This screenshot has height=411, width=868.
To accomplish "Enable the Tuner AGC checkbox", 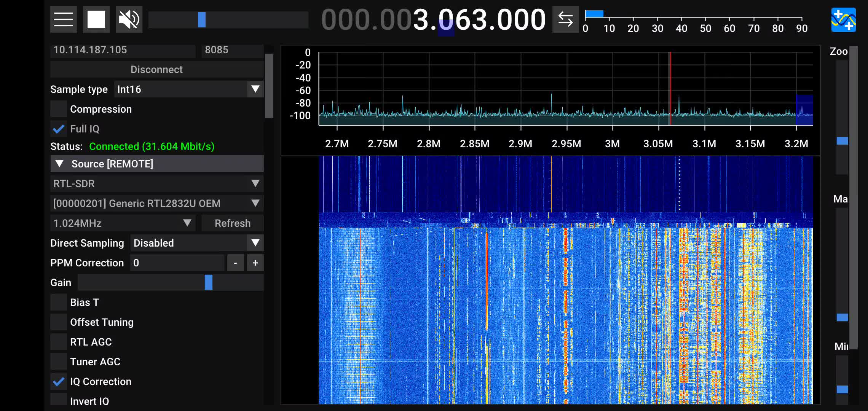I will point(59,362).
